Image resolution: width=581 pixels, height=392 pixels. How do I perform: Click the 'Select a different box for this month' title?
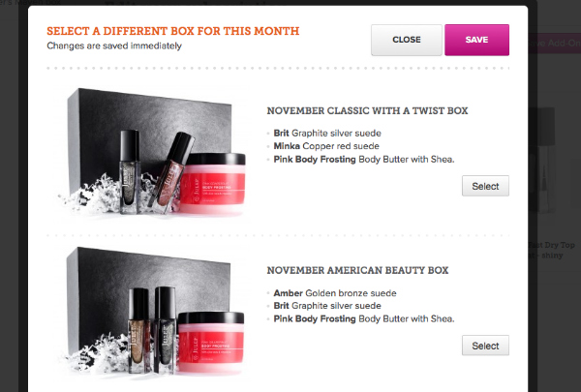(173, 31)
